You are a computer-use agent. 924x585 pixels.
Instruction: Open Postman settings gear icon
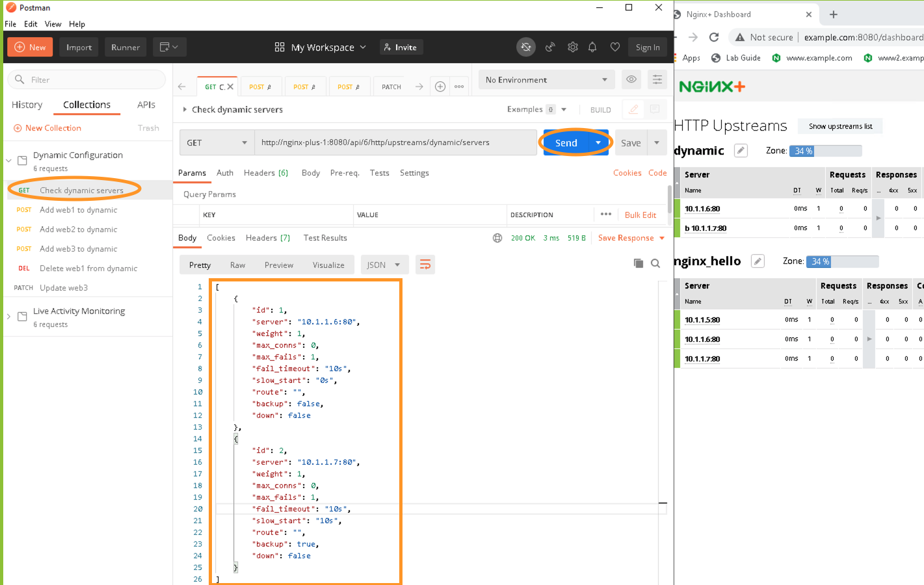[573, 47]
